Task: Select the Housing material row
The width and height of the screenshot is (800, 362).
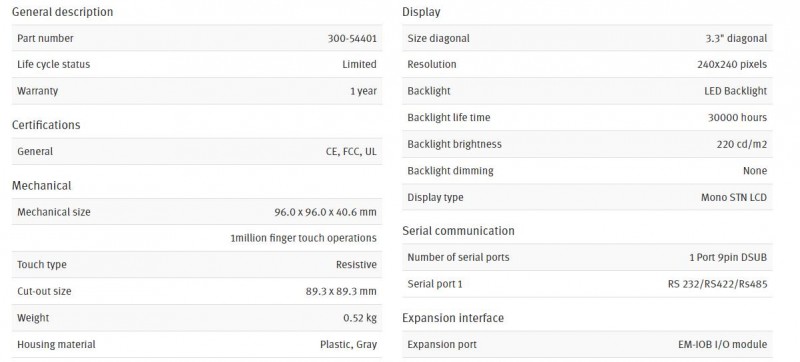Action: pos(197,344)
